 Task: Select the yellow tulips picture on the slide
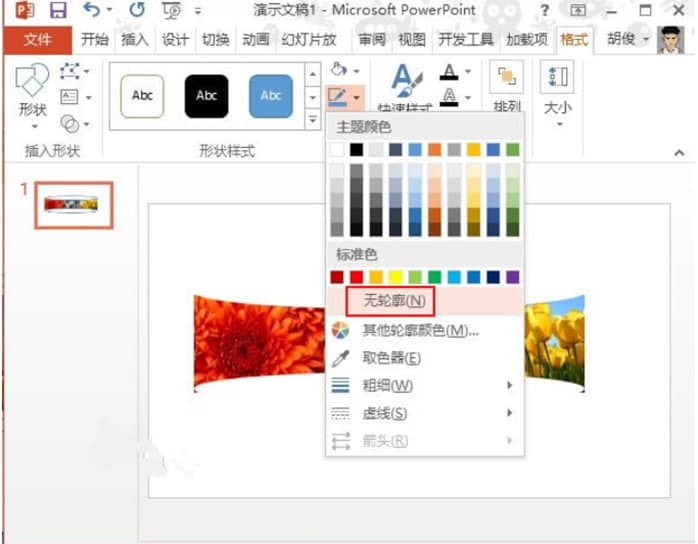coord(555,343)
